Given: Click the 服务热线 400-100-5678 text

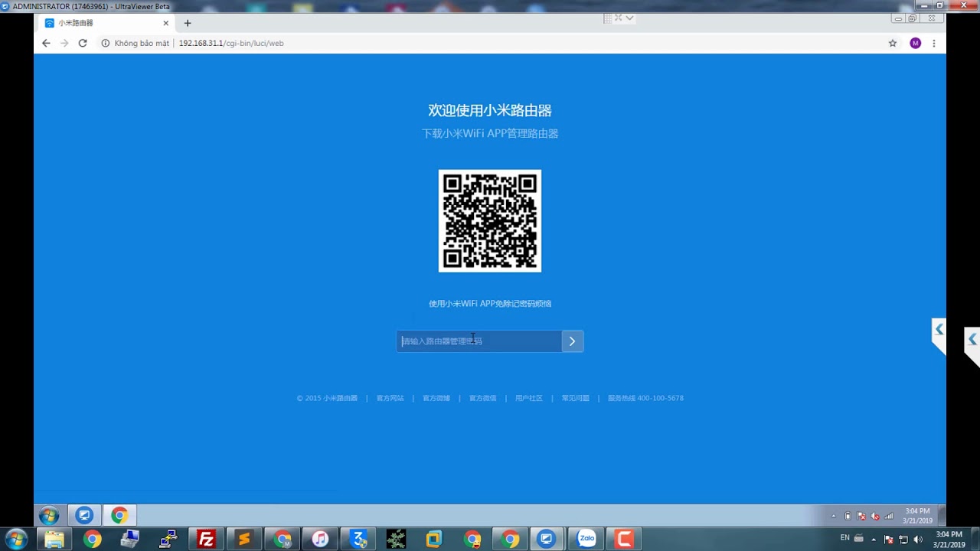Looking at the screenshot, I should pos(645,398).
